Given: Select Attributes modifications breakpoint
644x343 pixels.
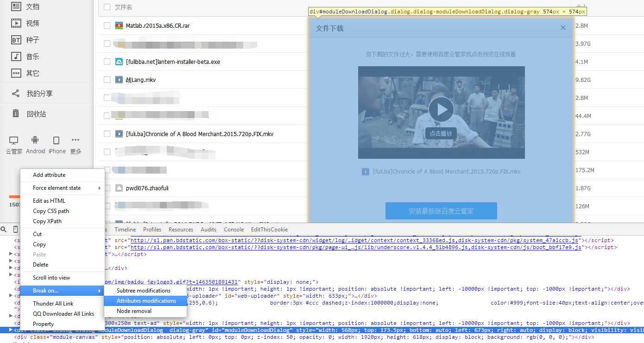Looking at the screenshot, I should [145, 301].
